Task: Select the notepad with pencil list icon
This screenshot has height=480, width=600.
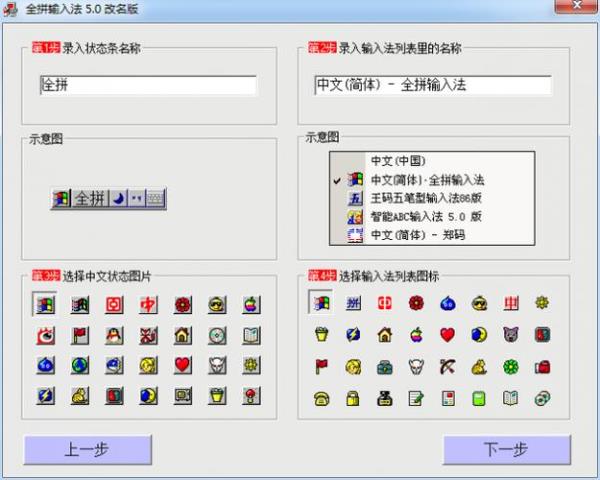Action: 416,398
